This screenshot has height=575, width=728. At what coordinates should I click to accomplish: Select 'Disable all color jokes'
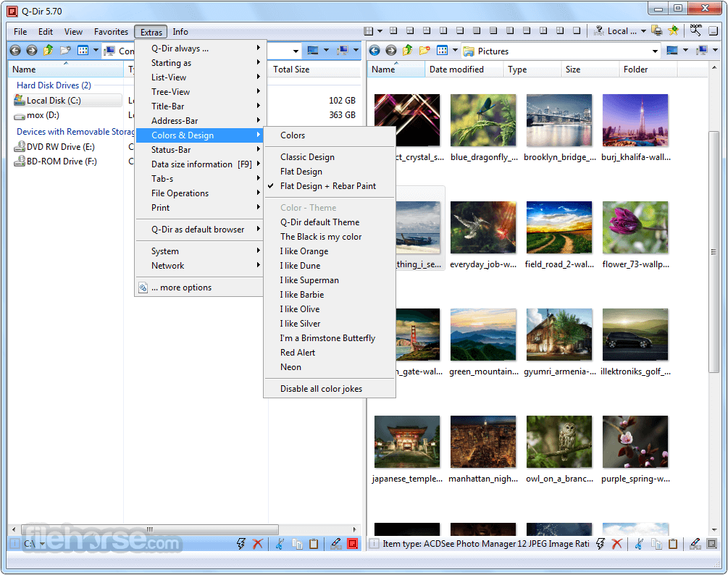(329, 388)
